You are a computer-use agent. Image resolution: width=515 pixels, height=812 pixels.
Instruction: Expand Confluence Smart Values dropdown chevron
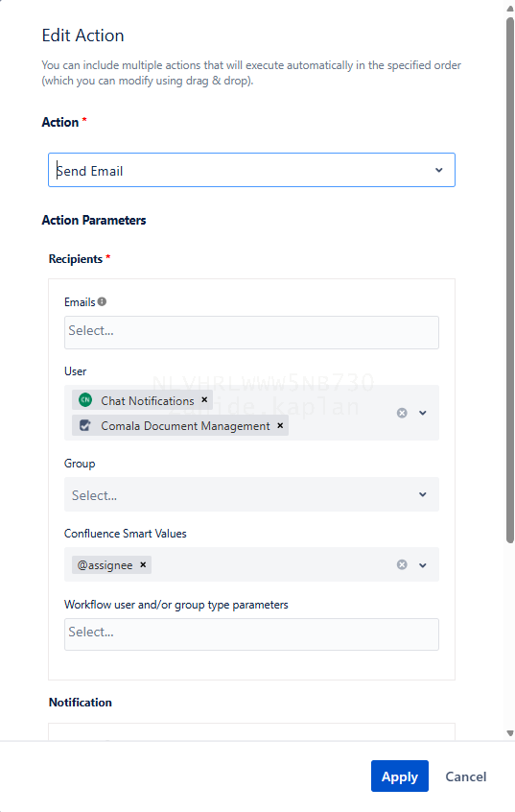coord(423,565)
